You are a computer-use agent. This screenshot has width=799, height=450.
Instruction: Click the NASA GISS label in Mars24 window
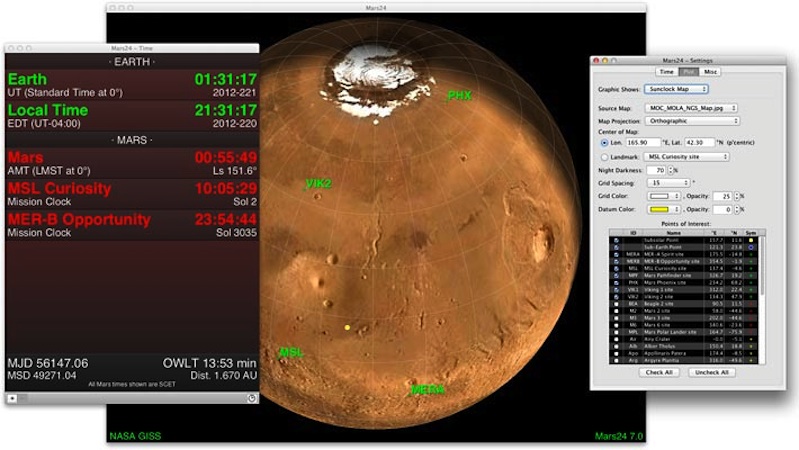pyautogui.click(x=135, y=436)
